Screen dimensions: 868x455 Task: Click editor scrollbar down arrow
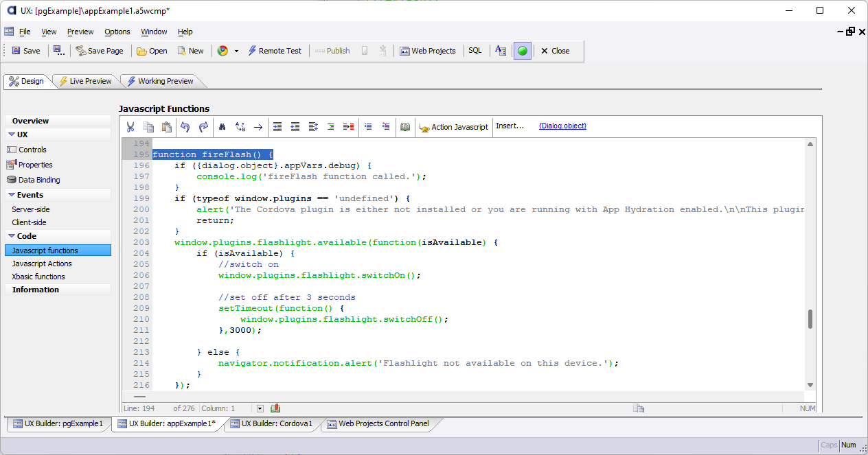coord(810,385)
